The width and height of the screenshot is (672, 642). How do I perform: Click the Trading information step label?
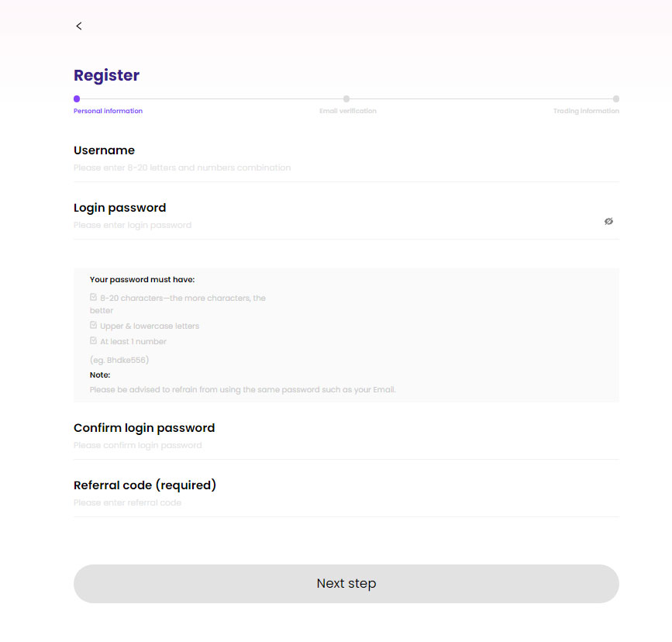[586, 111]
